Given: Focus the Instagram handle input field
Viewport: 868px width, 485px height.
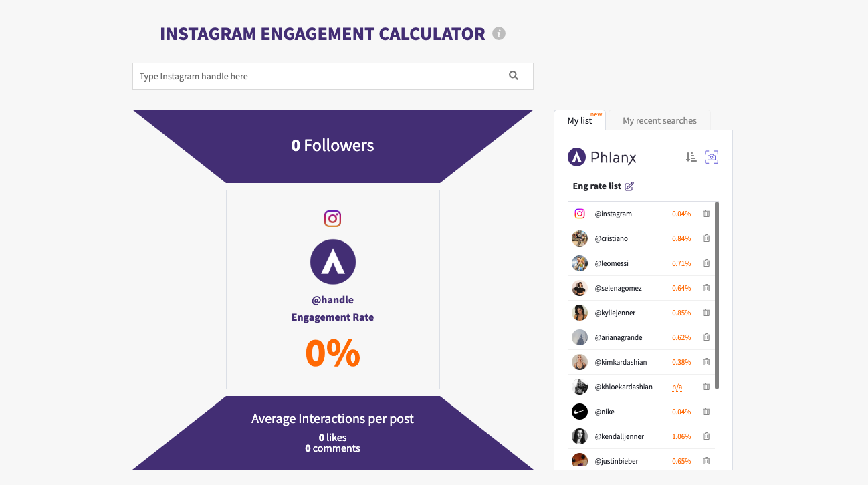Looking at the screenshot, I should 313,76.
